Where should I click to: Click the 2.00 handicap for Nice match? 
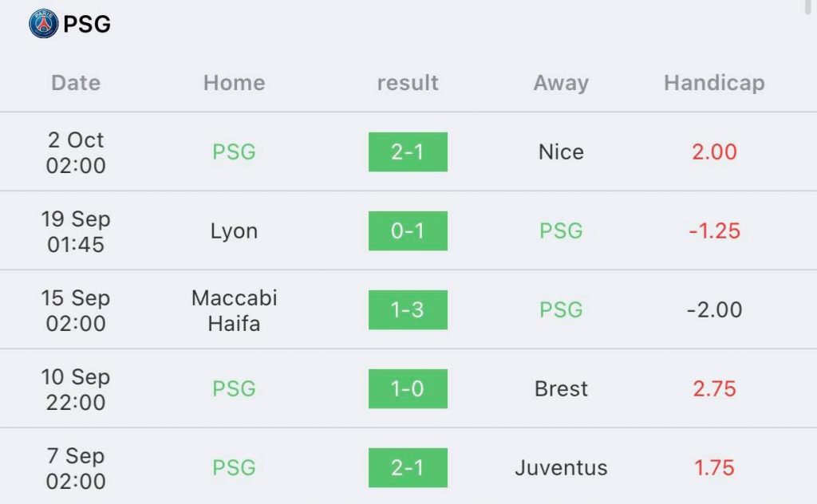coord(714,152)
